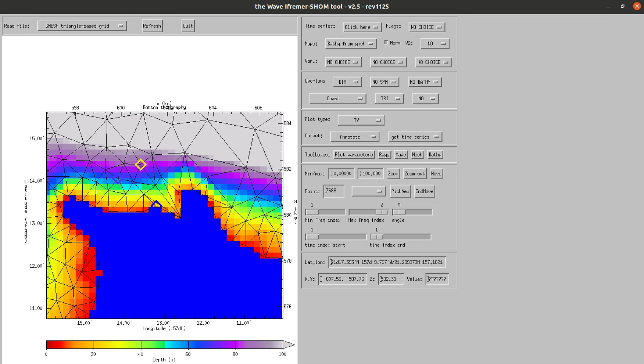The width and height of the screenshot is (644, 364).
Task: Click the blue diamond marker on map
Action: tap(156, 204)
